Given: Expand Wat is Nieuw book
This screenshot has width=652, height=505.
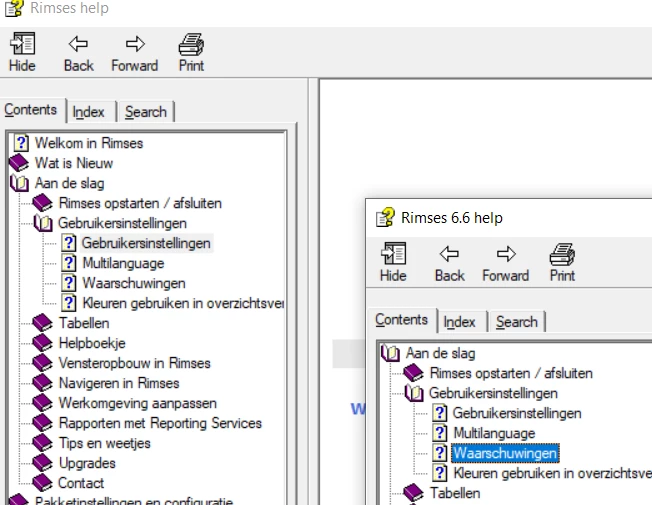Looking at the screenshot, I should pos(19,163).
